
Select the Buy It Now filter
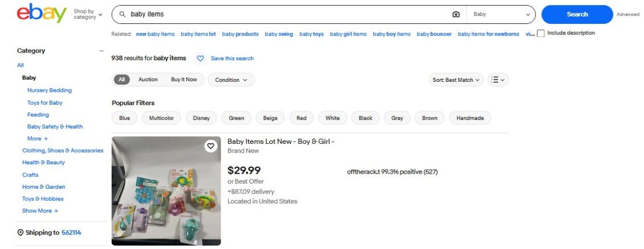coord(184,79)
